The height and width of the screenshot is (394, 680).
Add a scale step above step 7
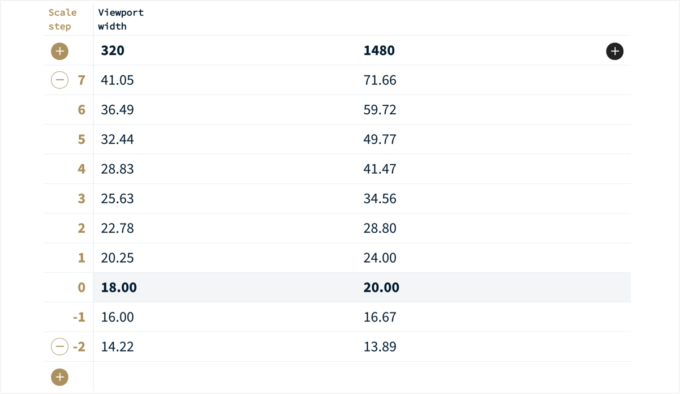coord(59,51)
